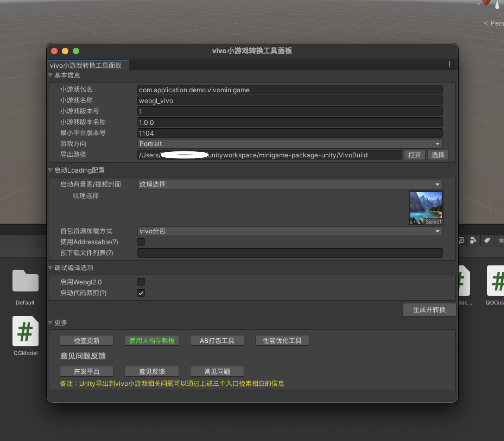The height and width of the screenshot is (441, 504).
Task: Click the 小游戏包名 input field
Action: tap(290, 90)
